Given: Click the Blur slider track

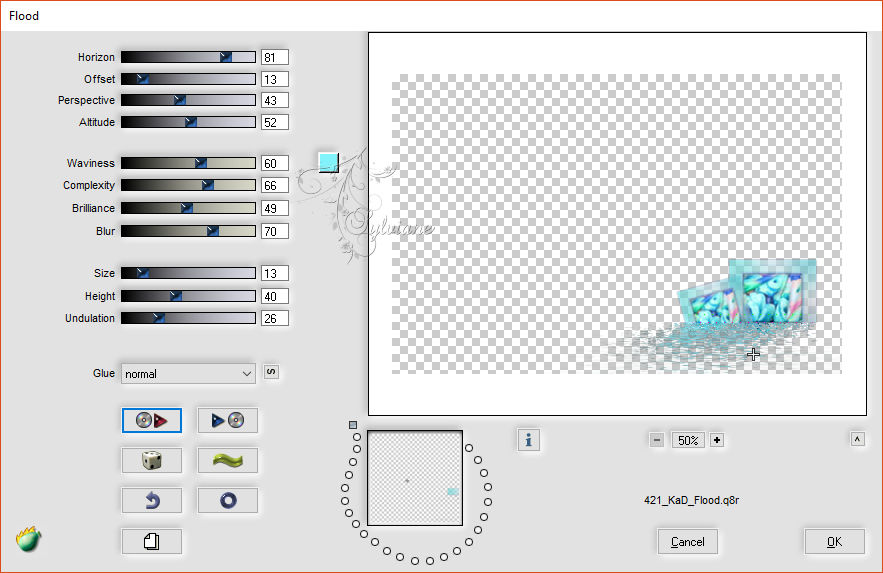Looking at the screenshot, I should (x=188, y=231).
